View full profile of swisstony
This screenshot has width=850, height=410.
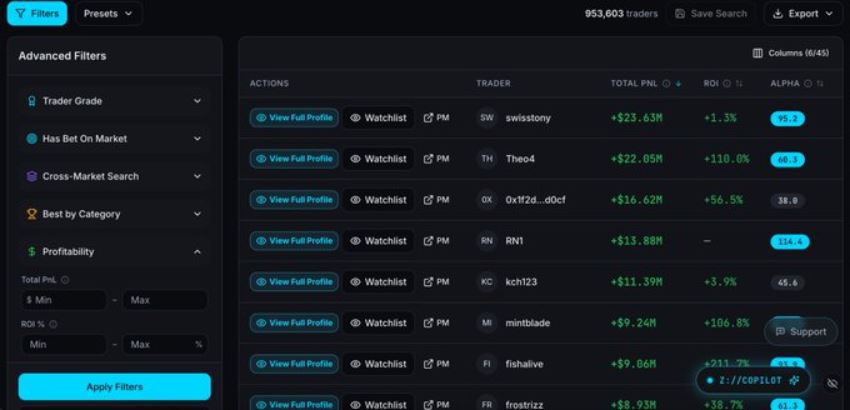pos(294,118)
